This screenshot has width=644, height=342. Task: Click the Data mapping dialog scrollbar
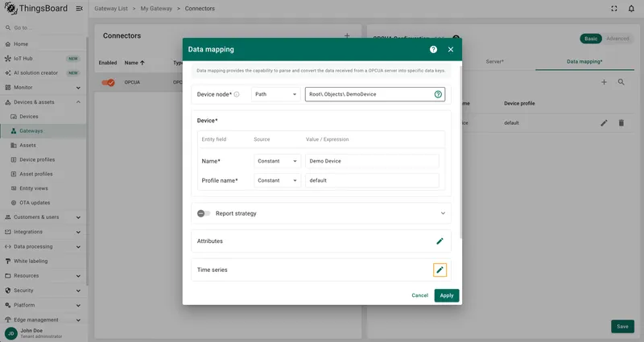tap(460, 152)
